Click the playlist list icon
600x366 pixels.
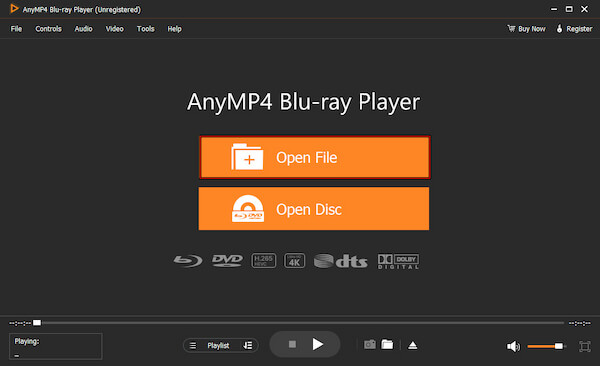click(193, 345)
